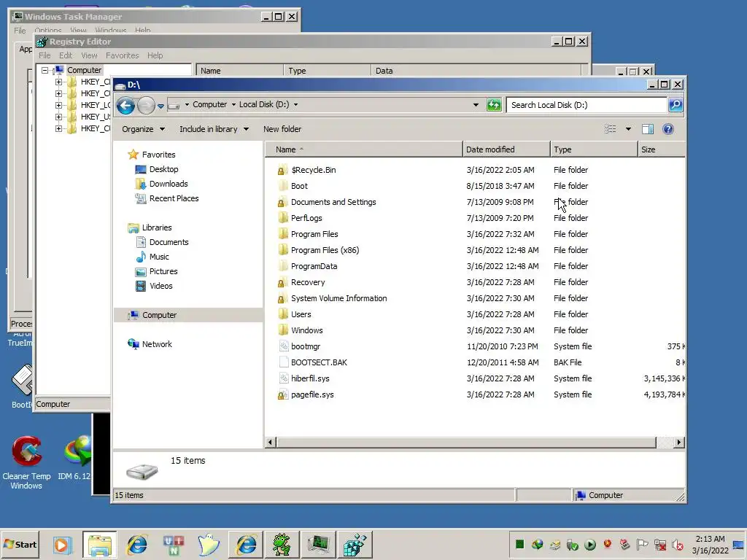Click horizontal scrollbar right arrow
Image resolution: width=747 pixels, height=560 pixels.
coord(679,443)
